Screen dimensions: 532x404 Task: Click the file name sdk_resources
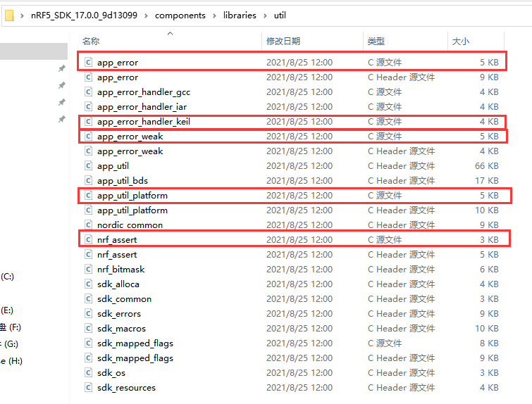pos(126,388)
